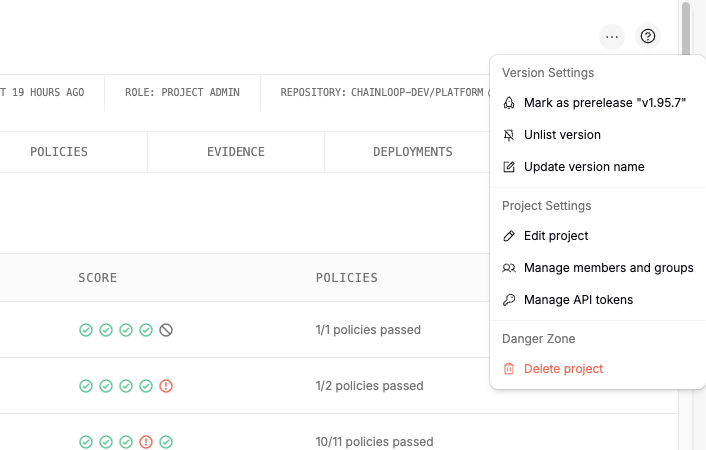Select Mark as prerelease "v1.95.7"

coord(598,103)
